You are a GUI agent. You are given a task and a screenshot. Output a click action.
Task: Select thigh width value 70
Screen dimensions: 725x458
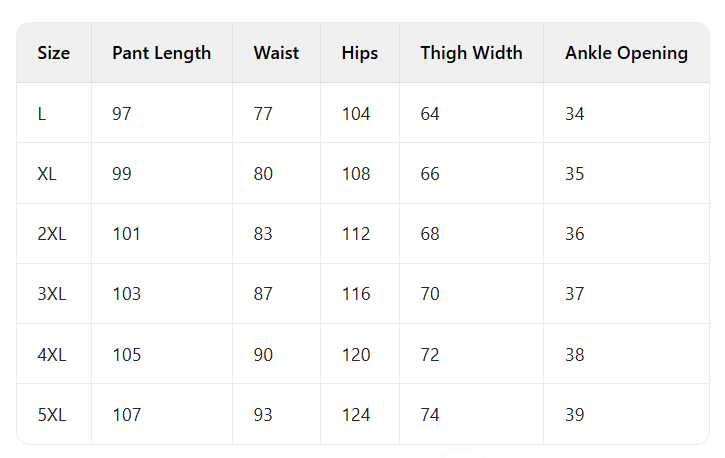tap(430, 294)
